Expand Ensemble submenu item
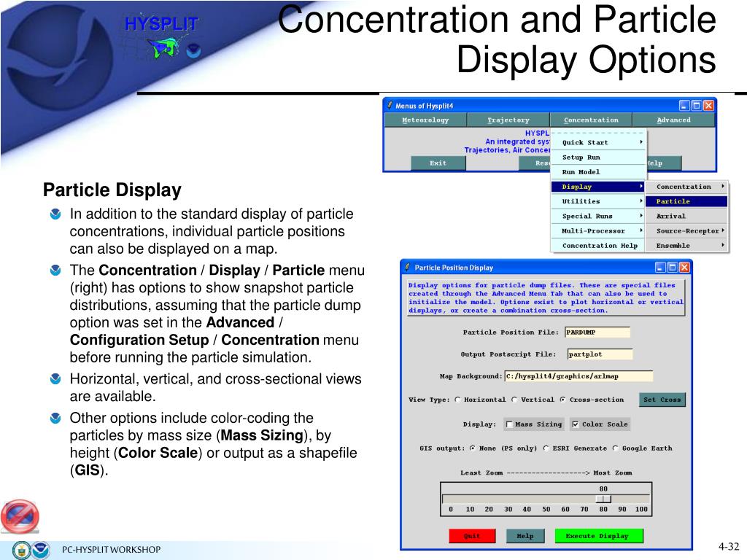 tap(686, 246)
